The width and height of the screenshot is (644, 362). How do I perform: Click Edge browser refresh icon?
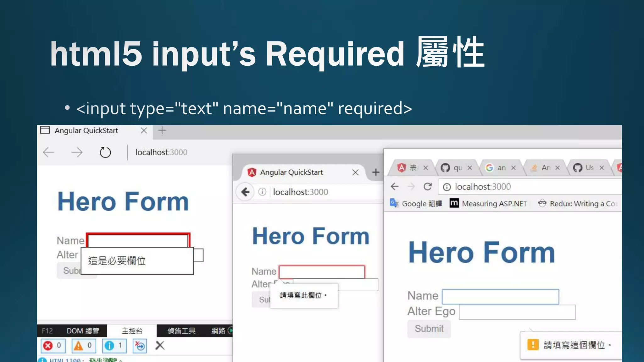click(x=105, y=153)
